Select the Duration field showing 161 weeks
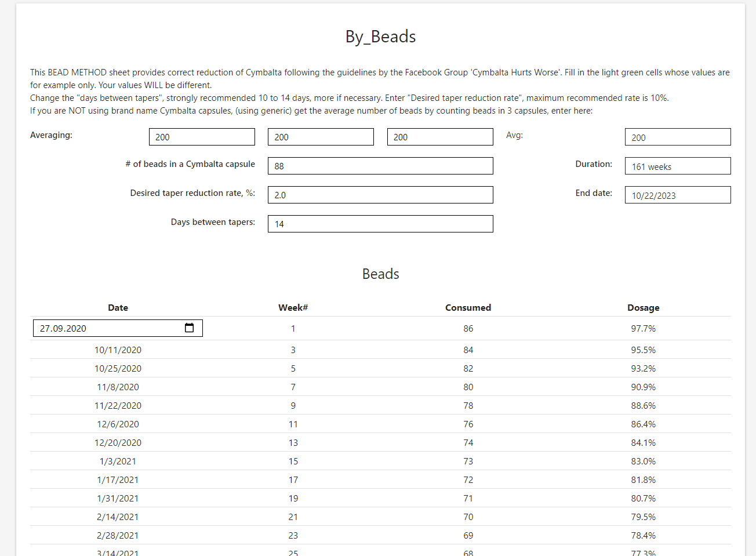Viewport: 756px width, 556px height. coord(678,165)
